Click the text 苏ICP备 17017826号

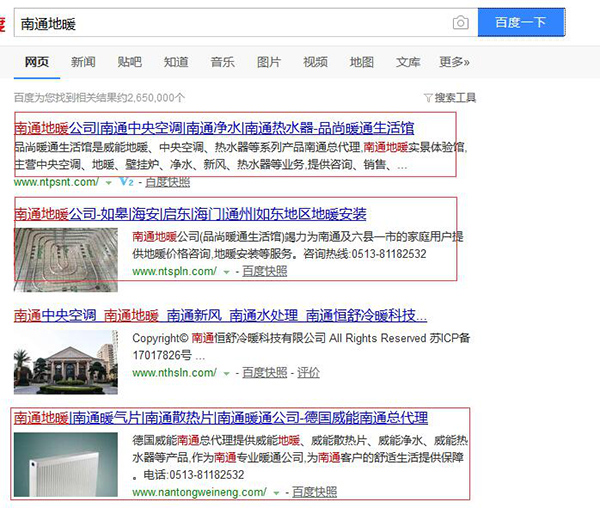(301, 347)
